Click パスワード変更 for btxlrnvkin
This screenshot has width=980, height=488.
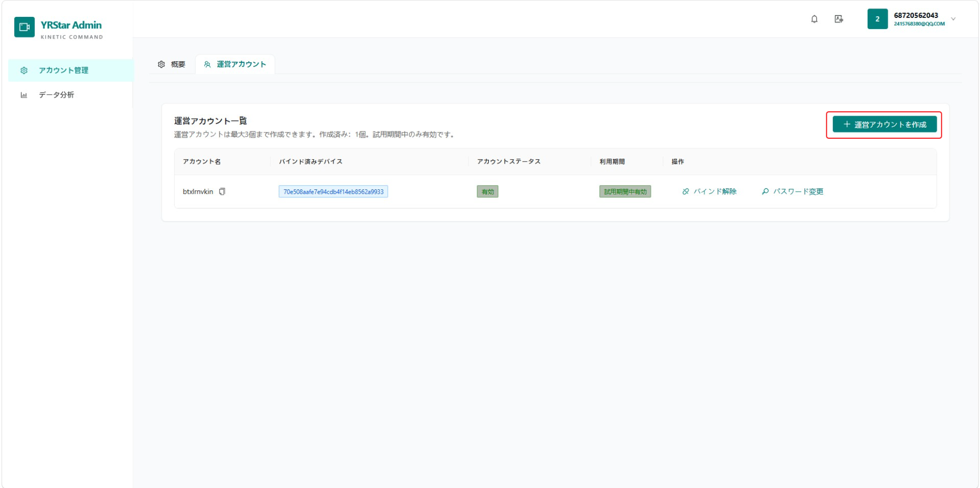792,192
